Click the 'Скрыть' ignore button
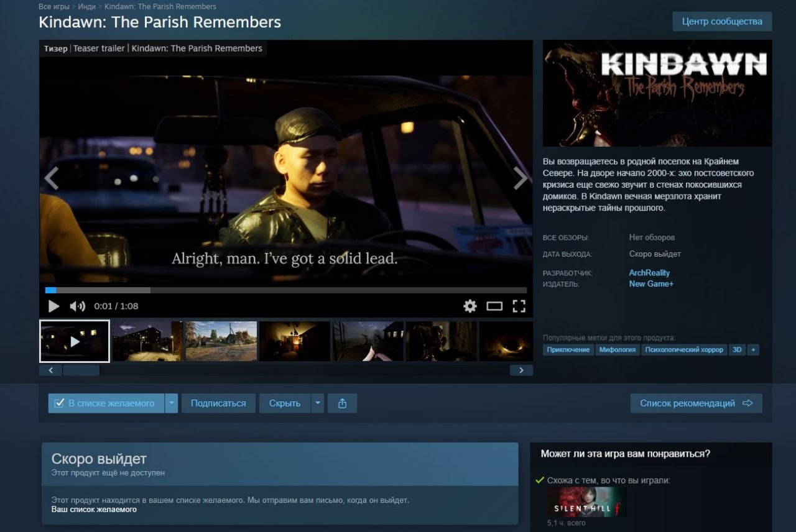This screenshot has height=532, width=796. point(285,403)
